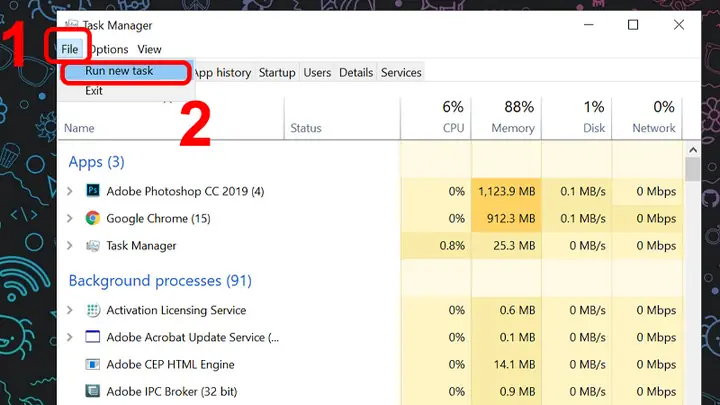Open the File menu
Viewport: 720px width, 405px height.
[70, 49]
